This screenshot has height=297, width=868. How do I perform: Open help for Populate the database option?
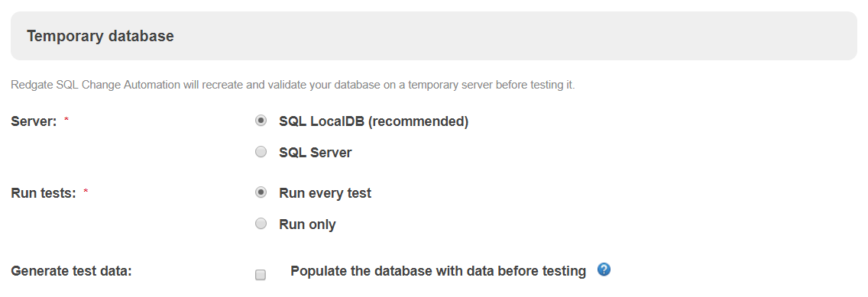pos(604,270)
